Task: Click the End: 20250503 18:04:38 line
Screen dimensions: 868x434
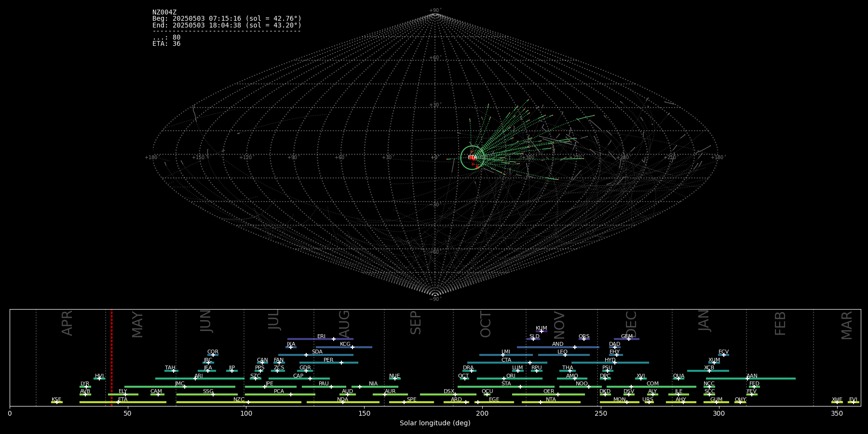Action: tap(227, 25)
